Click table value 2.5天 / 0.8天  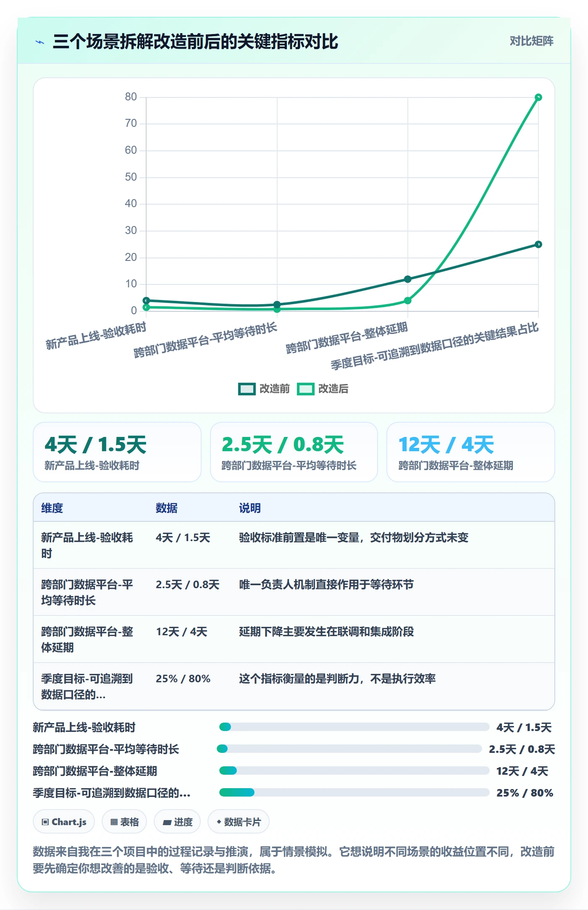pos(188,584)
